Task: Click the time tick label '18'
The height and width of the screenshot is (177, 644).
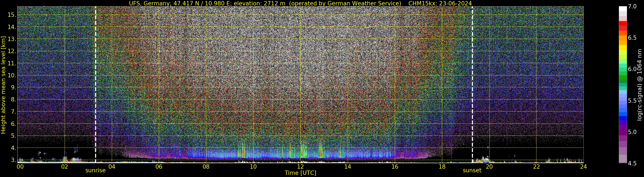Action: point(442,167)
